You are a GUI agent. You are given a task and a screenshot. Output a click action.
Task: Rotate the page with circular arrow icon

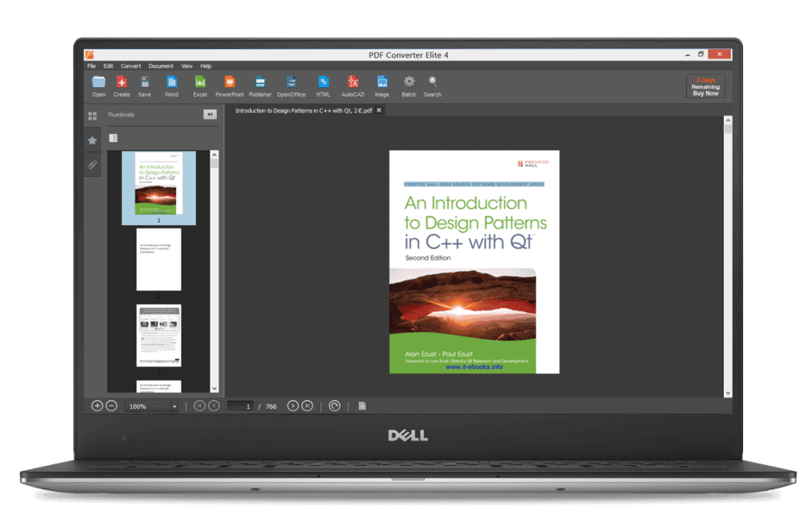coord(335,406)
